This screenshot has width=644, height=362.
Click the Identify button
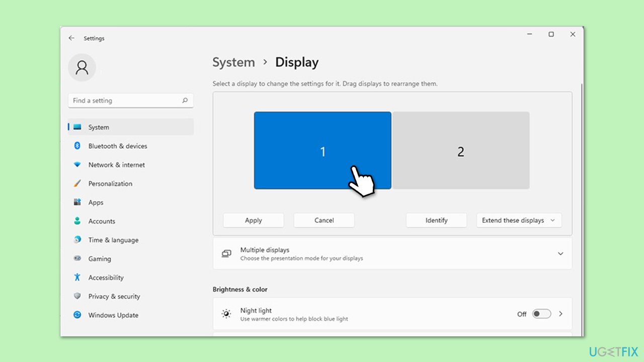(436, 220)
